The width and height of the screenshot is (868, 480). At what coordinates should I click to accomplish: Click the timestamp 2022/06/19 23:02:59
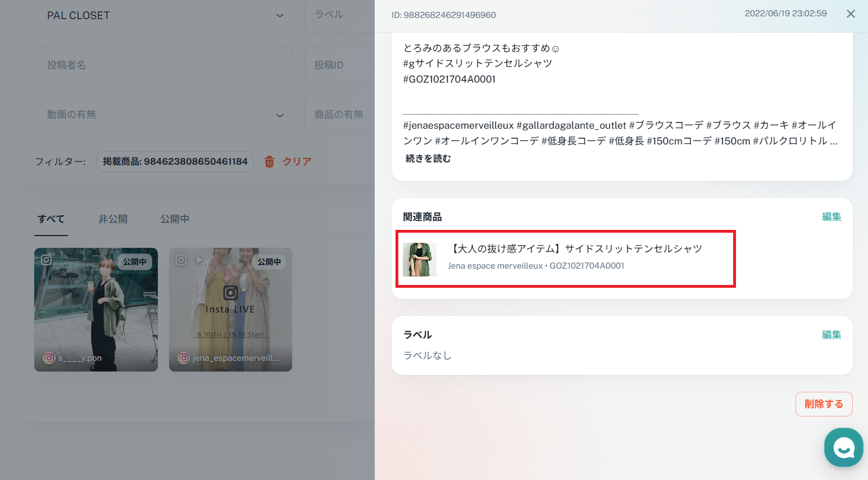(x=785, y=13)
